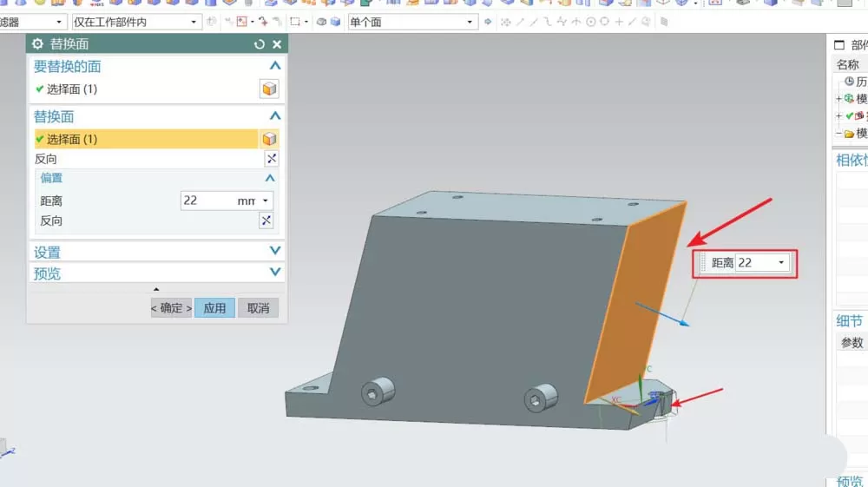
Task: Click the 取消 button
Action: pyautogui.click(x=258, y=307)
